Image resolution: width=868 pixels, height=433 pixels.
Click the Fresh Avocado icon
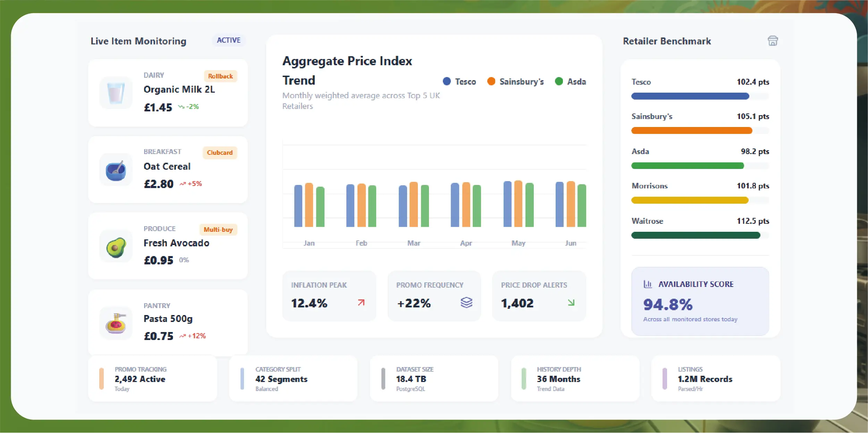[x=116, y=247]
